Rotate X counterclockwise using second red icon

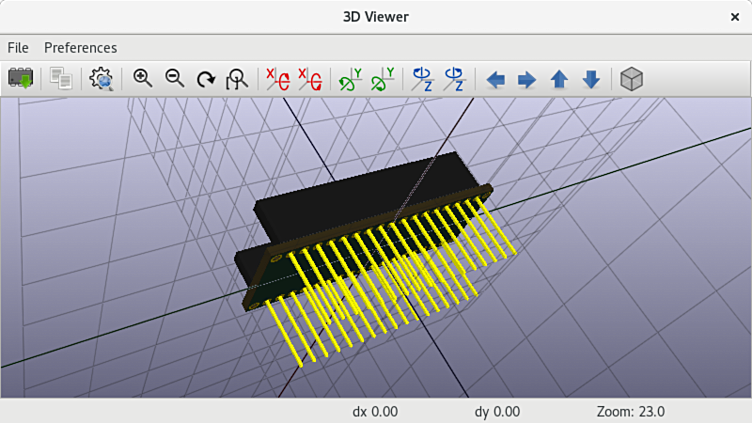[310, 79]
